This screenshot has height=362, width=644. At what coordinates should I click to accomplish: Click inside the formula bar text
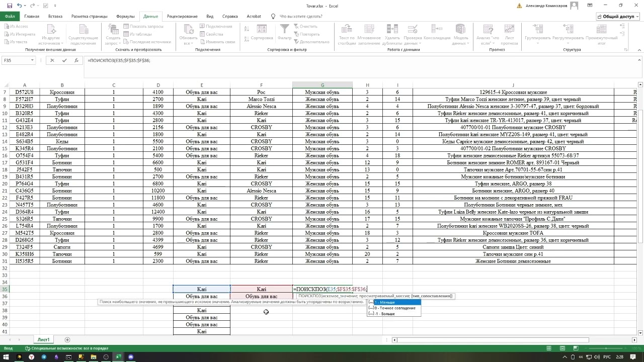click(119, 60)
